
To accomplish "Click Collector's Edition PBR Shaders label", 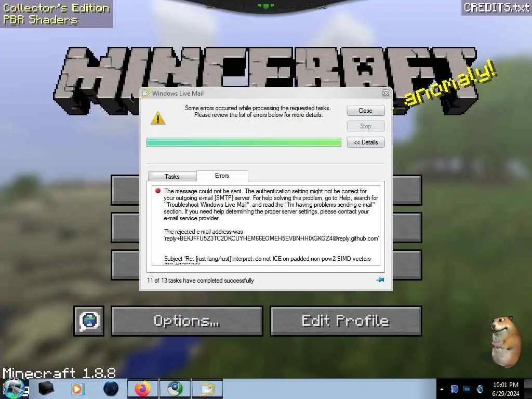I will point(56,14).
